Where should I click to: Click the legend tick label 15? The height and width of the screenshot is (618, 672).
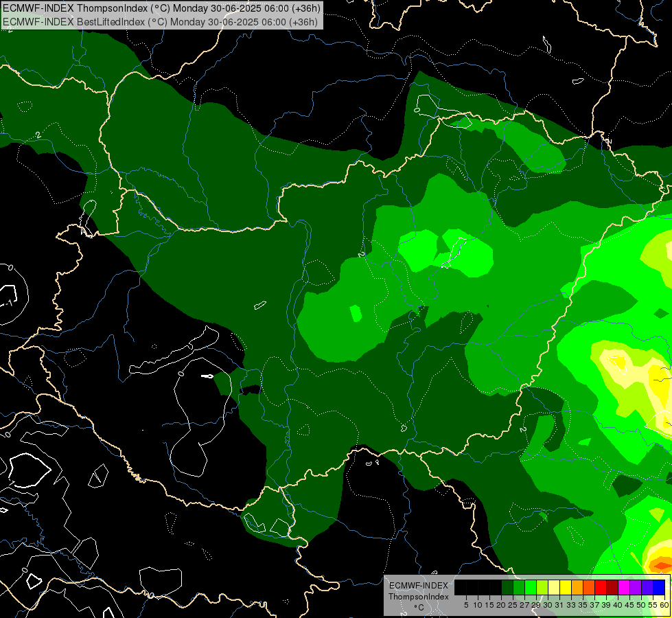coord(489,605)
